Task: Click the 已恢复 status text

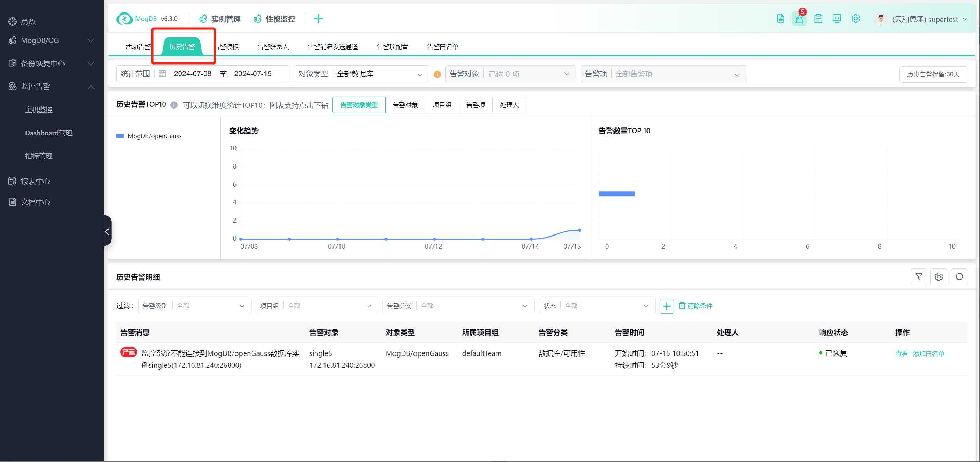Action: pos(836,353)
